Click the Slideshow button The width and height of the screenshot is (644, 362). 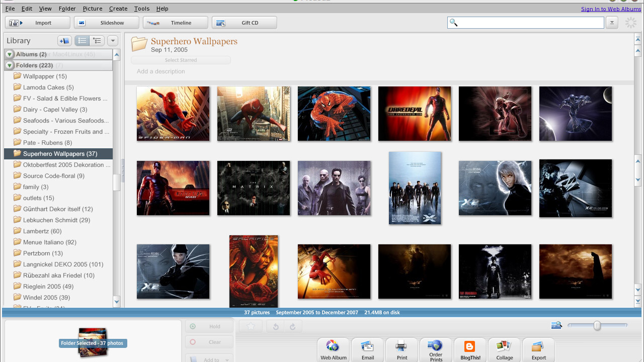point(106,23)
